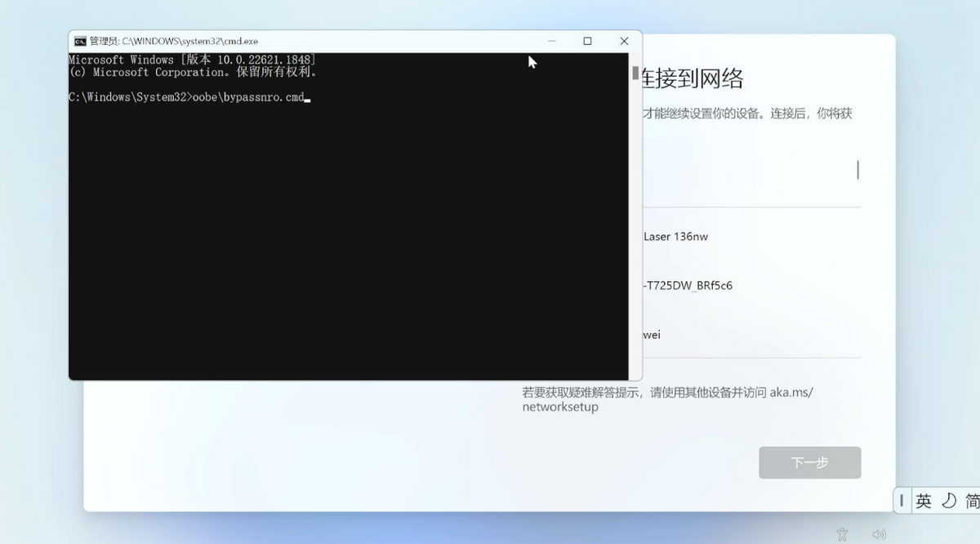Screen dimensions: 980x544
Task: Click the 简 simplified Chinese IME indicator
Action: pyautogui.click(x=972, y=501)
